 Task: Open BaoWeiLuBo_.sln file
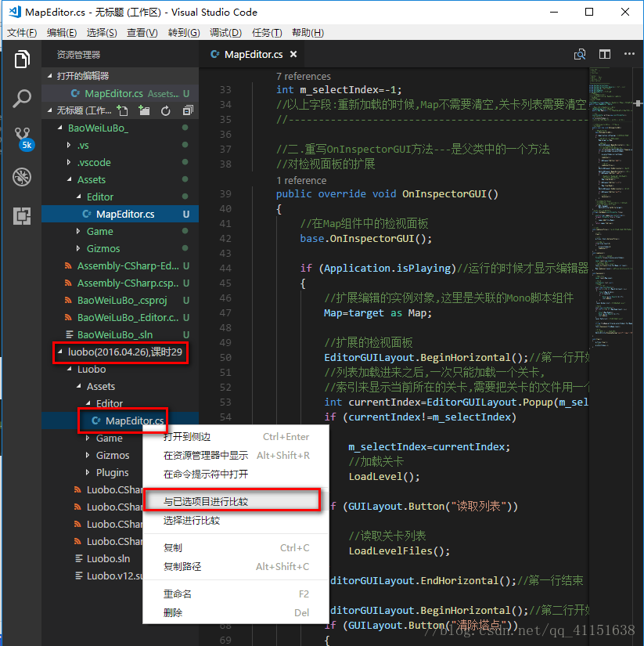coord(121,335)
